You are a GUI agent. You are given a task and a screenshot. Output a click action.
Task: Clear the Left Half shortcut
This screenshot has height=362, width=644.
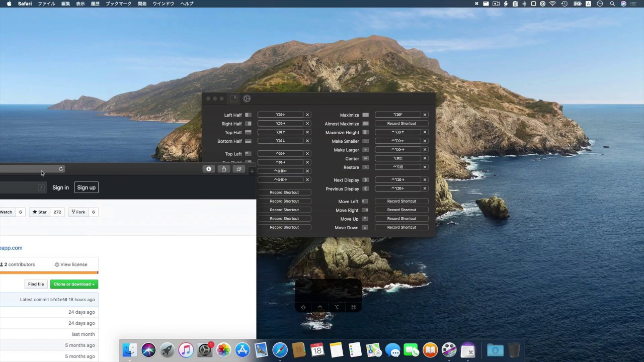(307, 115)
